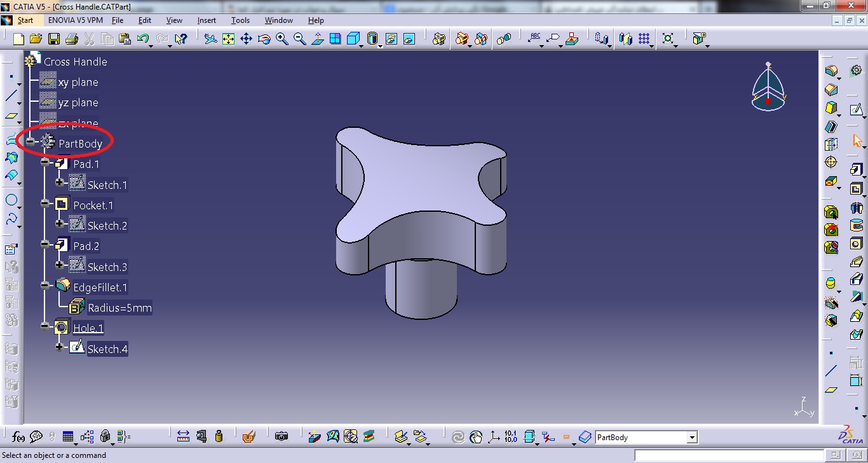The height and width of the screenshot is (463, 868).
Task: Click the Undo arrow icon
Action: point(143,39)
